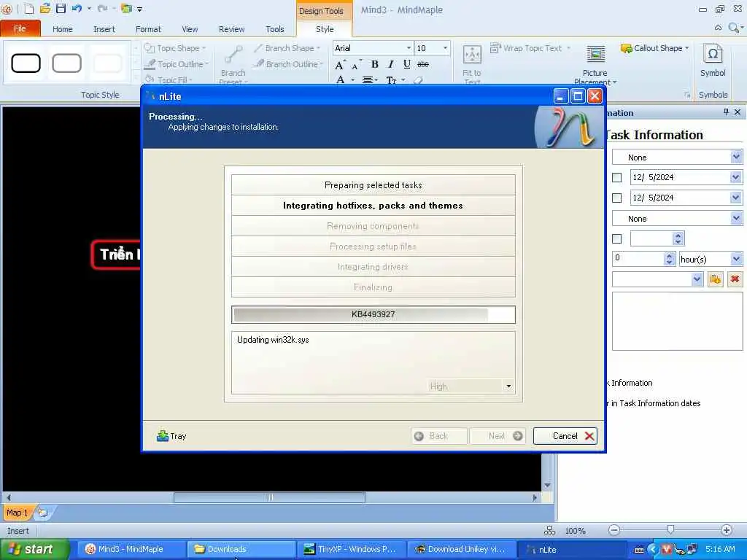Viewport: 747px width, 560px height.
Task: Click the red X delete icon in Task Information
Action: (x=735, y=279)
